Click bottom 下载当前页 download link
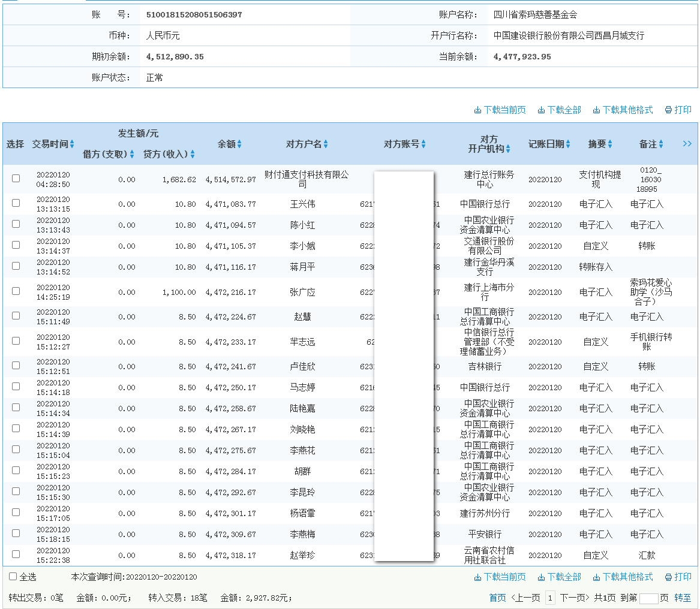The image size is (700, 609). pos(500,577)
